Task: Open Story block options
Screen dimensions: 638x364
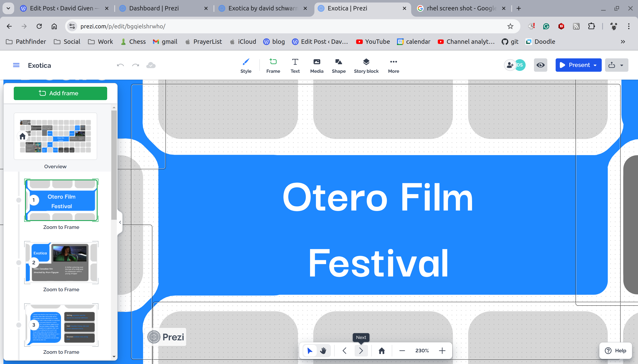Action: click(x=366, y=65)
